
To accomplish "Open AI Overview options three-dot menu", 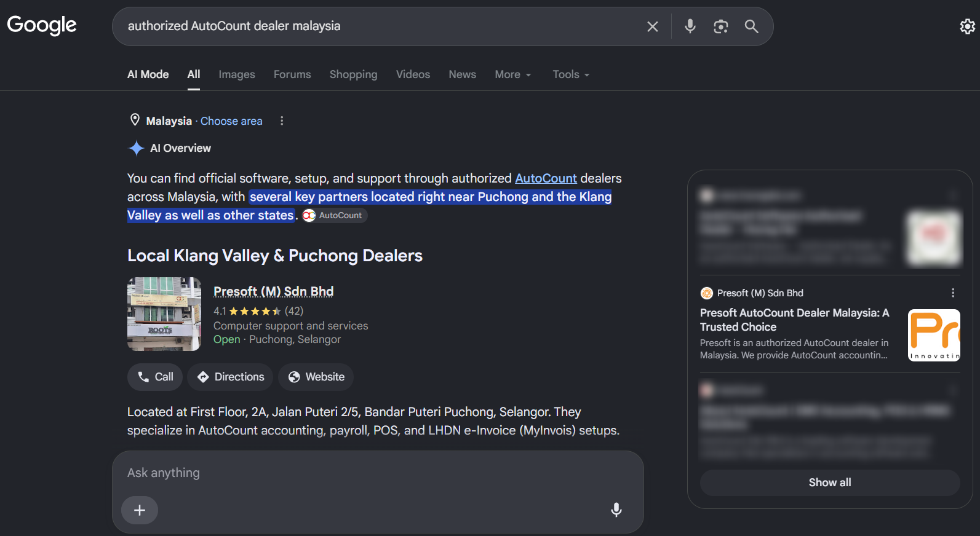I will click(282, 121).
